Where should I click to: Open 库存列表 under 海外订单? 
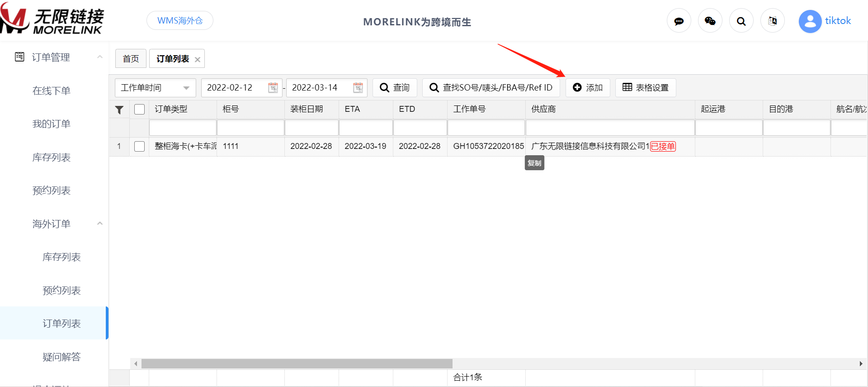tap(61, 257)
